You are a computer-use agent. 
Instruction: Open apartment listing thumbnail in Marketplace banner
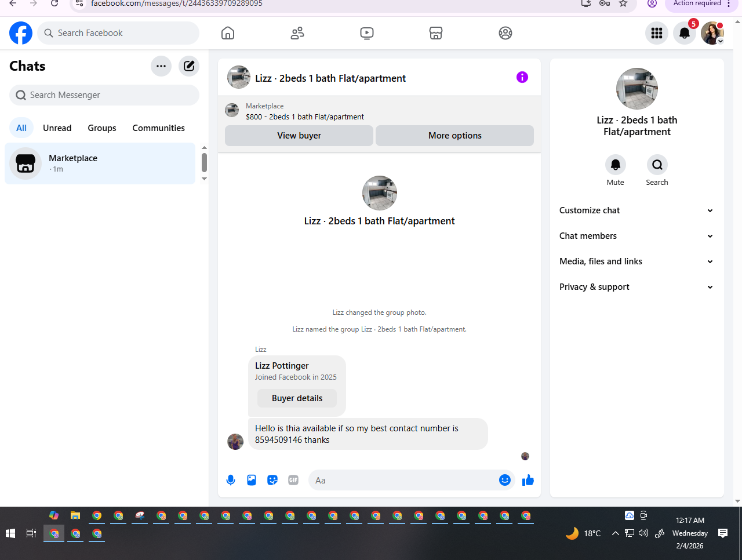tap(232, 110)
